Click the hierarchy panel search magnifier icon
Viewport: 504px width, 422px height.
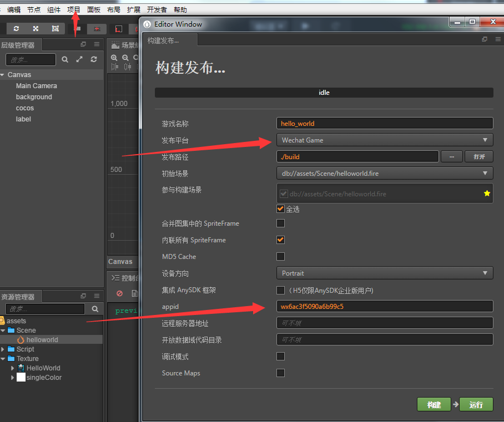point(65,59)
